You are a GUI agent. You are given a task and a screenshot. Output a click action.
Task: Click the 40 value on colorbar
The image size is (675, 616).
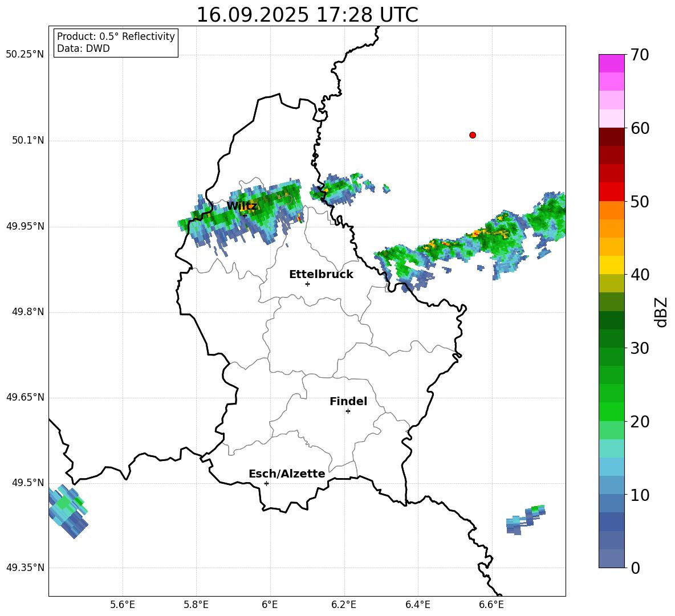click(640, 275)
